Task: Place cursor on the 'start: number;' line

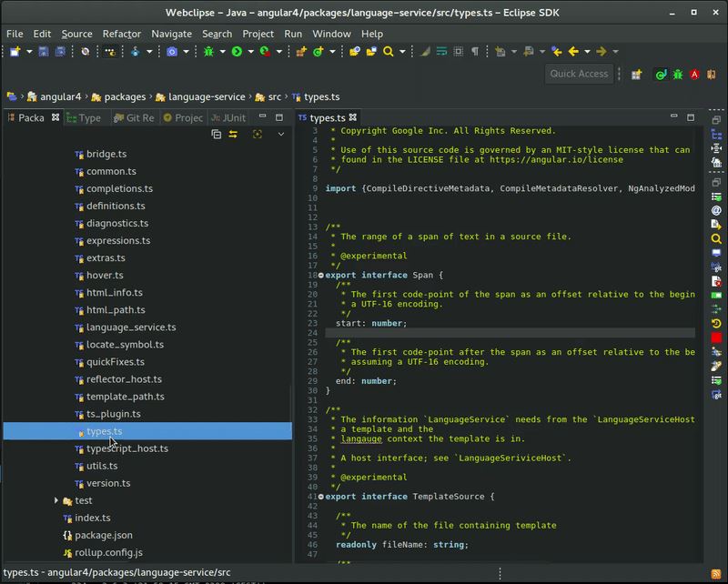Action: tap(371, 323)
